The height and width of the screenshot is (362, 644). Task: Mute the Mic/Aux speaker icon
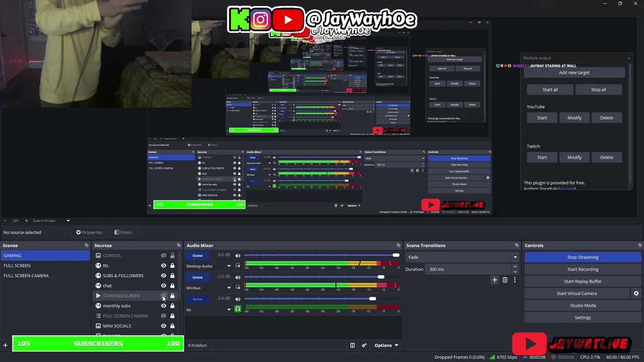238,277
